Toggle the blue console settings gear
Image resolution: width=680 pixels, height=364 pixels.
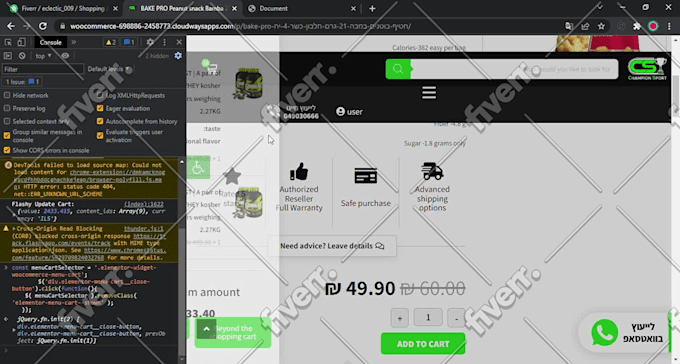click(178, 56)
